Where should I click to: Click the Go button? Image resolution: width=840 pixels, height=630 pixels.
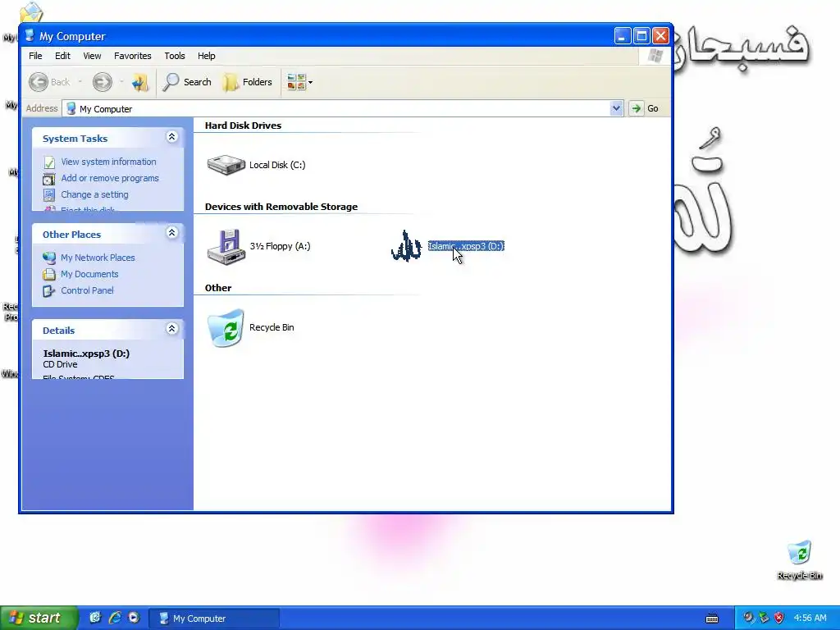coord(646,108)
